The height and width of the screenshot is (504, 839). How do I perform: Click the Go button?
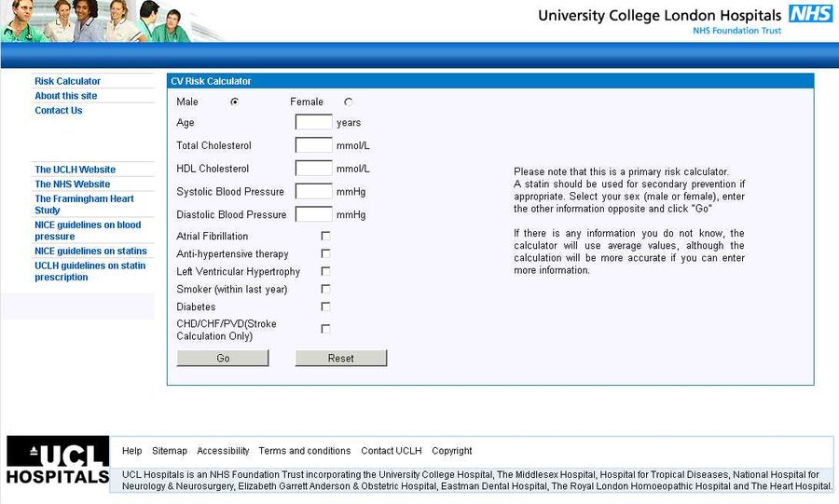pyautogui.click(x=223, y=358)
